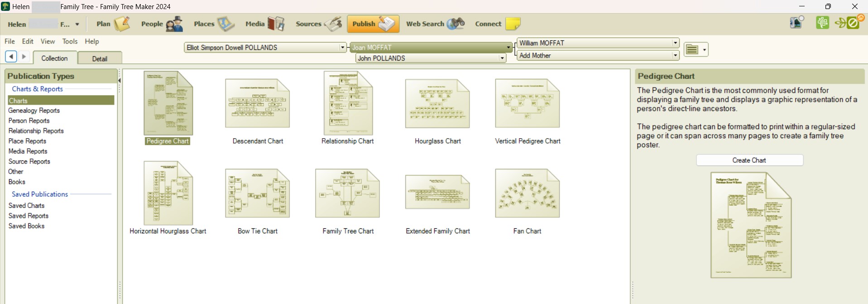Open the William MOFFAT dropdown
Screen dimensions: 868x304
[675, 43]
